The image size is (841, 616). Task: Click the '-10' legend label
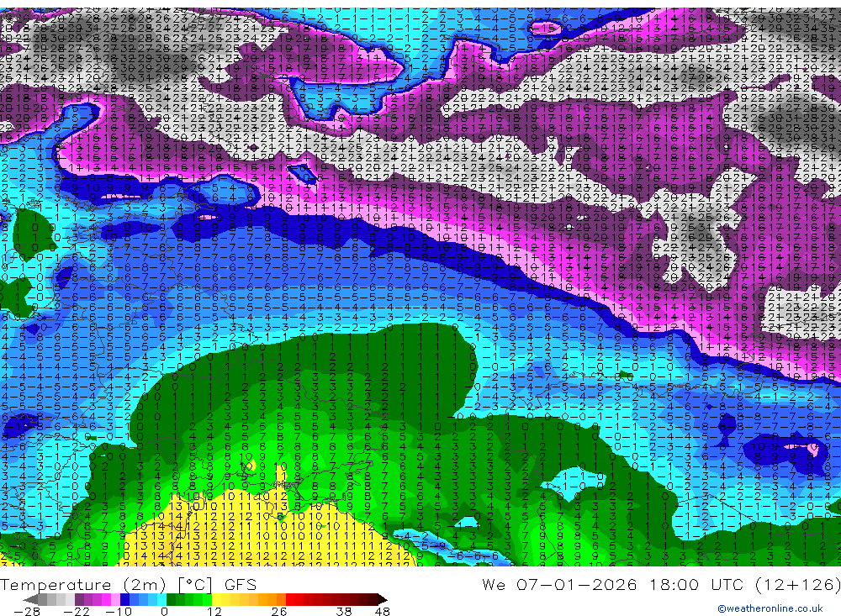pyautogui.click(x=119, y=612)
